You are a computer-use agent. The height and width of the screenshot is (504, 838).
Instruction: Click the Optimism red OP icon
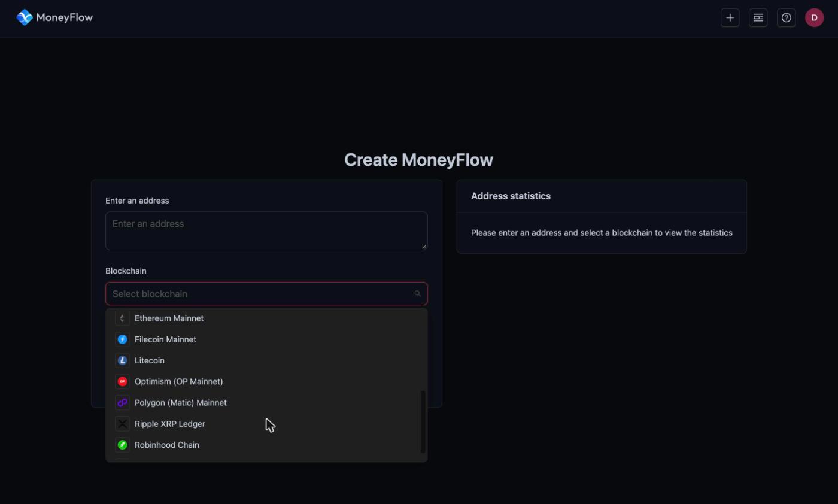point(122,381)
